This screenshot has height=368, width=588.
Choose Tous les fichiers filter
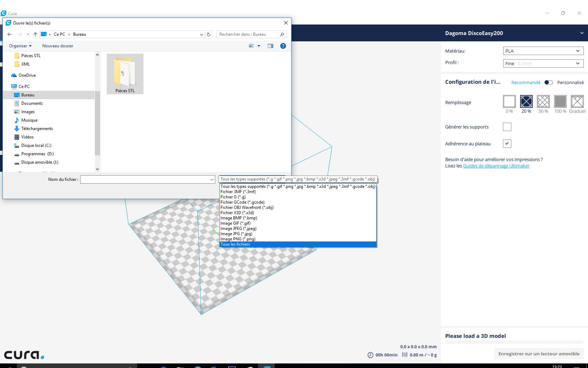(x=298, y=244)
